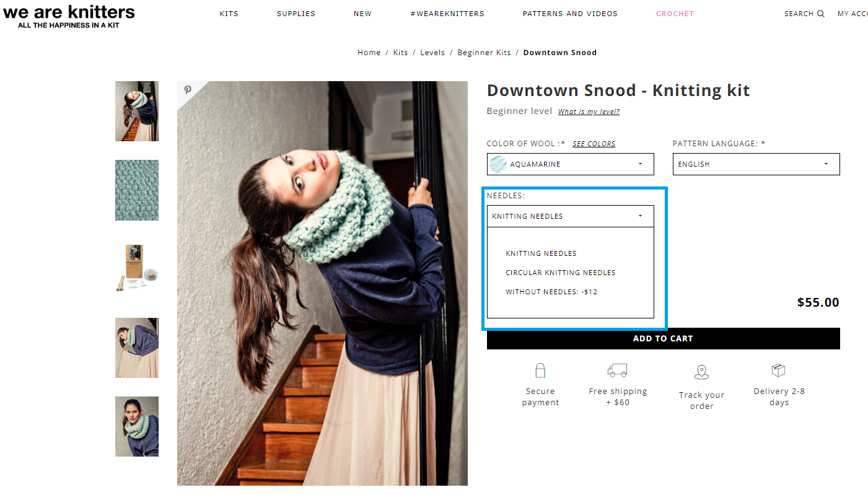Select first thumbnail of woman on stairs
Screen dimensions: 868x495
tap(137, 112)
